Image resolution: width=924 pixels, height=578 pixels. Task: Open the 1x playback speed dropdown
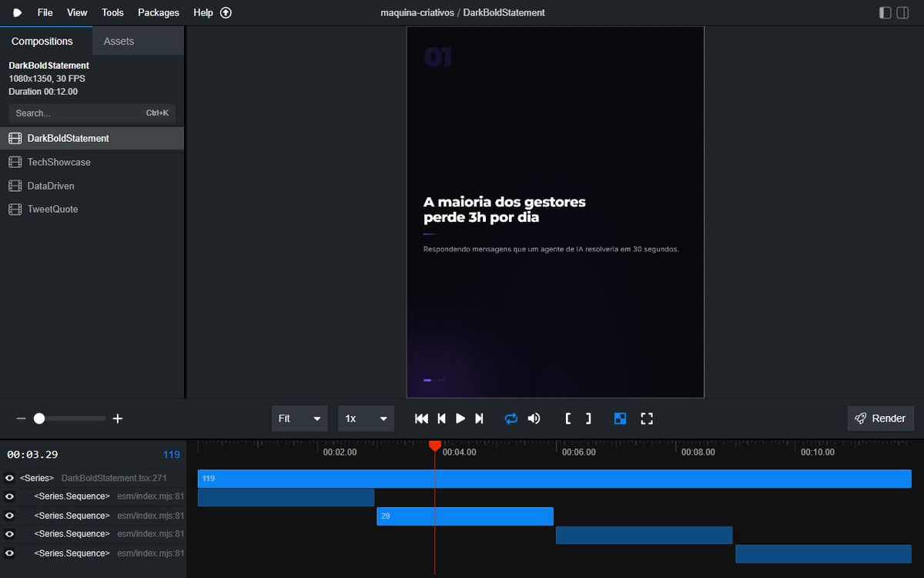(366, 418)
